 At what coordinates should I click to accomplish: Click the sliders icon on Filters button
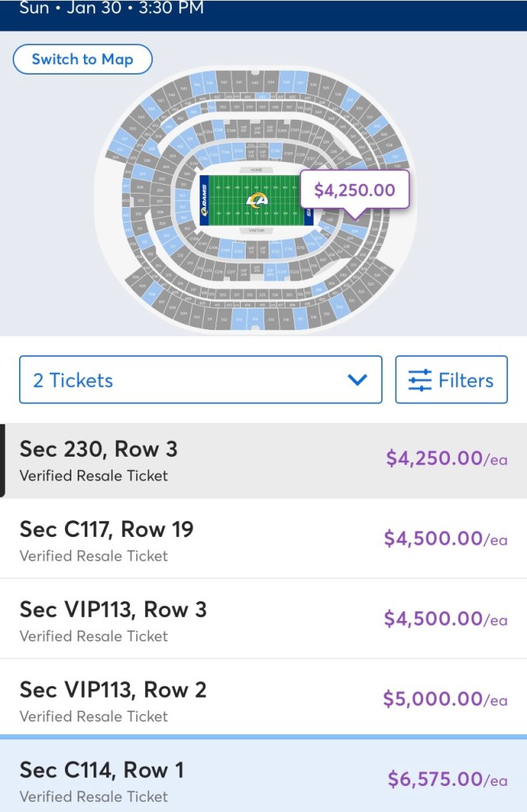point(420,381)
